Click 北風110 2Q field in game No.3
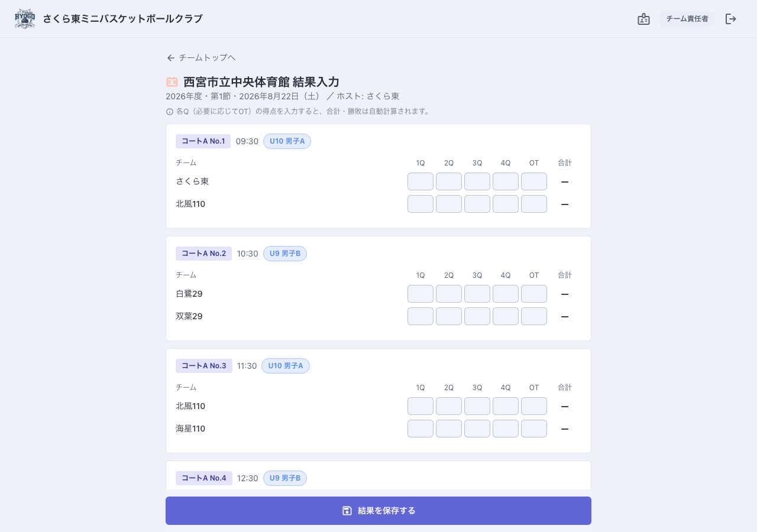Image resolution: width=757 pixels, height=532 pixels. (449, 406)
